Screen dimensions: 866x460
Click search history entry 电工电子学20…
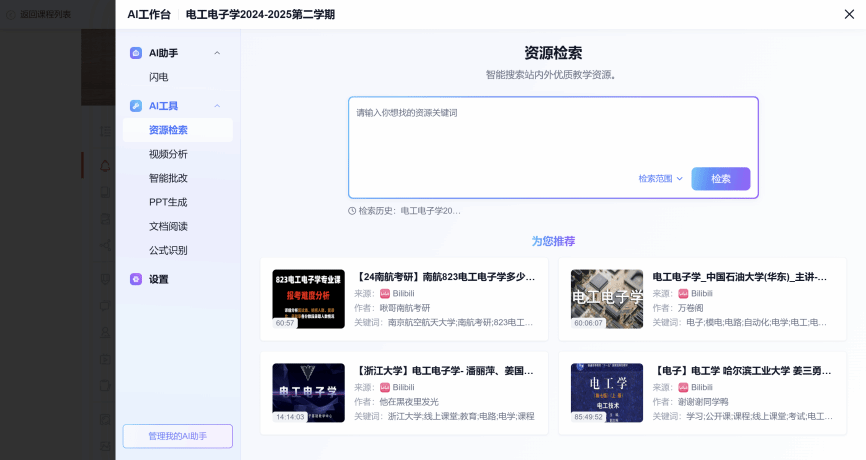[x=430, y=211]
